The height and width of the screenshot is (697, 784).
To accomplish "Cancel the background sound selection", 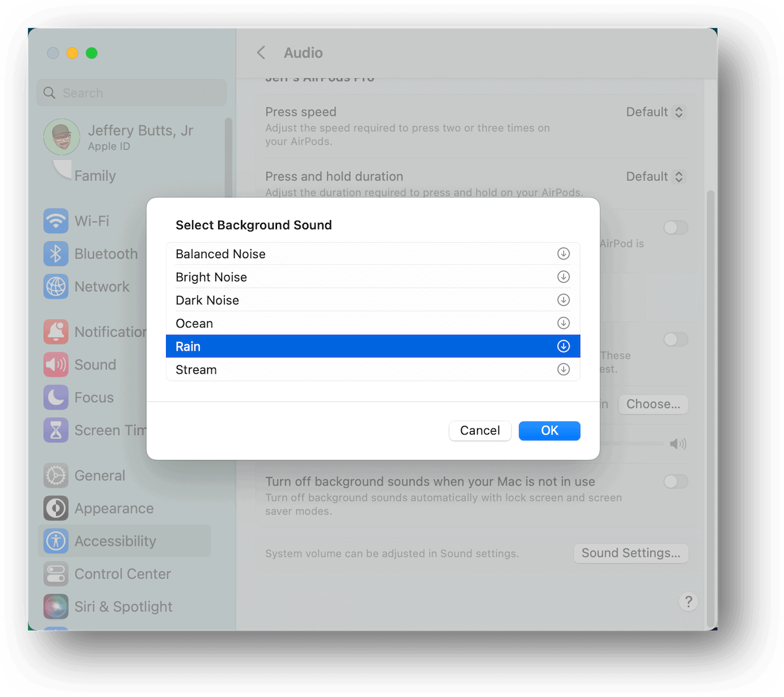I will (x=480, y=430).
